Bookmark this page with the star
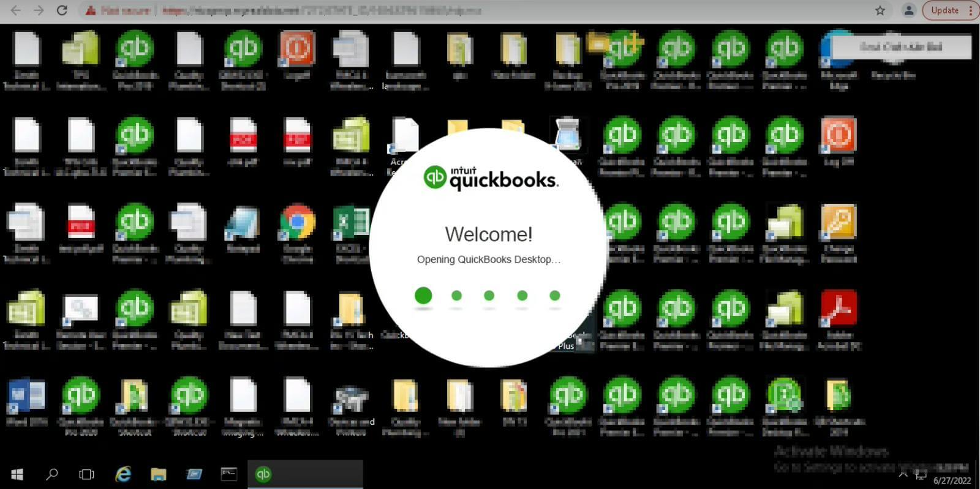 (880, 10)
